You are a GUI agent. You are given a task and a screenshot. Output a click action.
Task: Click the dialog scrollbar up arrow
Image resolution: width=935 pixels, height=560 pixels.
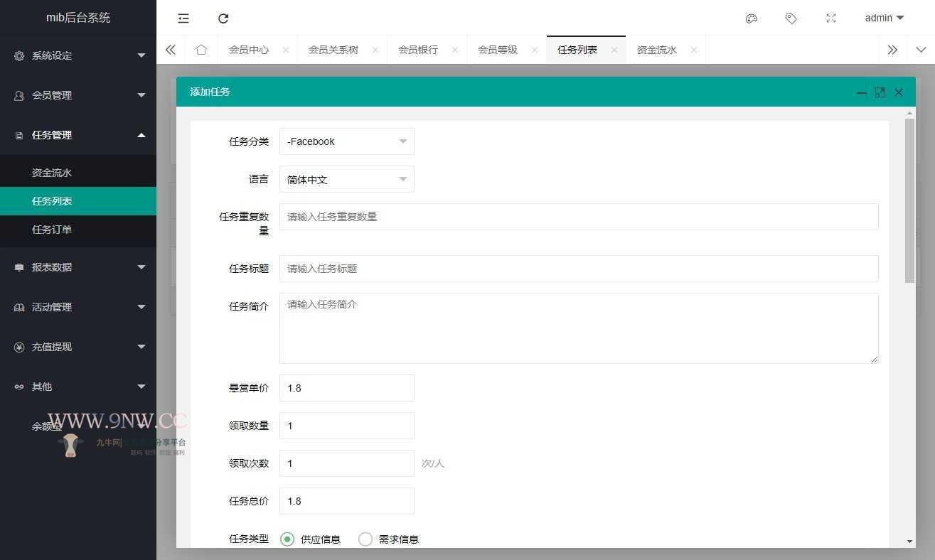point(909,113)
